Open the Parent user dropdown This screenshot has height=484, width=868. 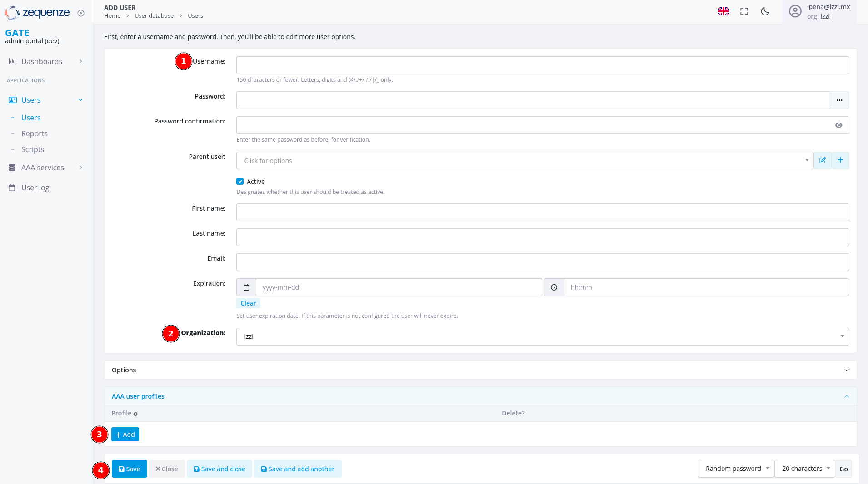click(524, 161)
